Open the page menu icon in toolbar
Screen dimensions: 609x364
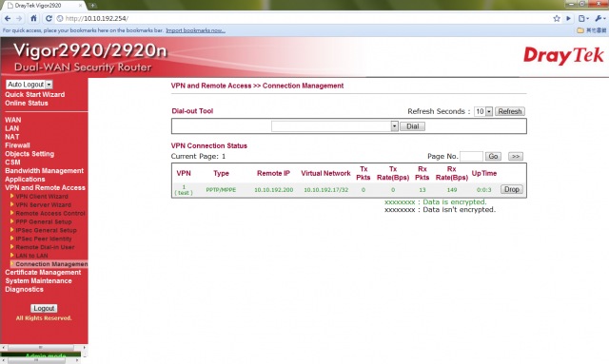(x=583, y=18)
